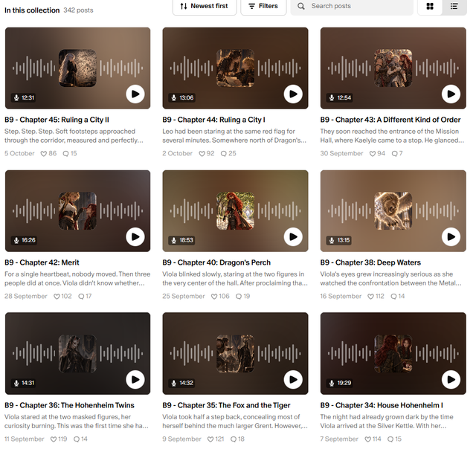Click the '5 October' post date
This screenshot has width=476, height=452.
click(x=19, y=153)
